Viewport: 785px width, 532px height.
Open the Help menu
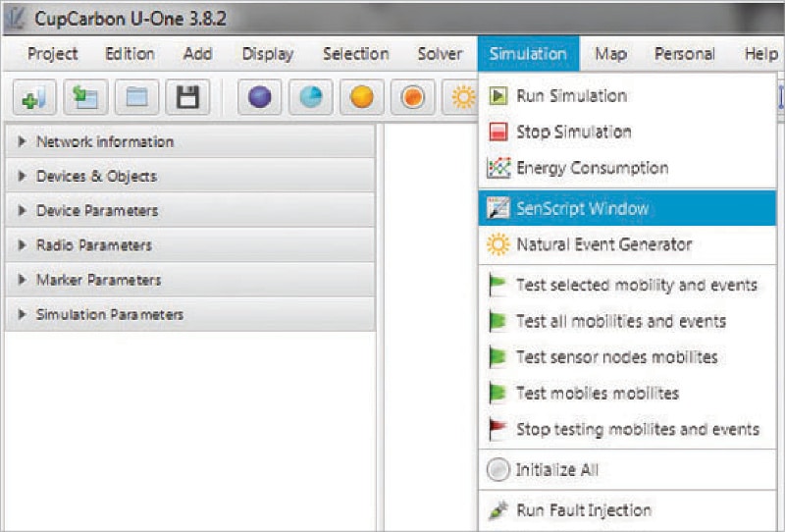pyautogui.click(x=761, y=54)
